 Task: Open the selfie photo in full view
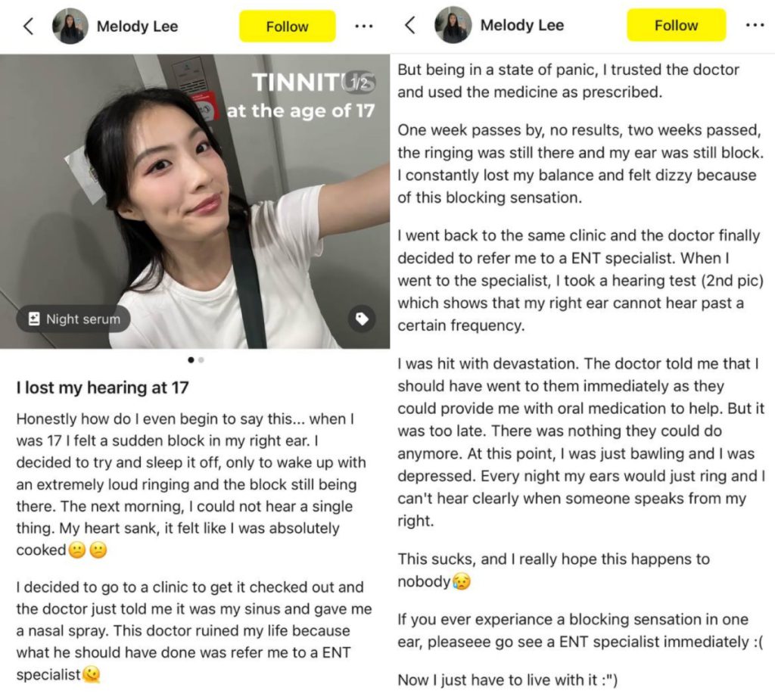pyautogui.click(x=195, y=201)
